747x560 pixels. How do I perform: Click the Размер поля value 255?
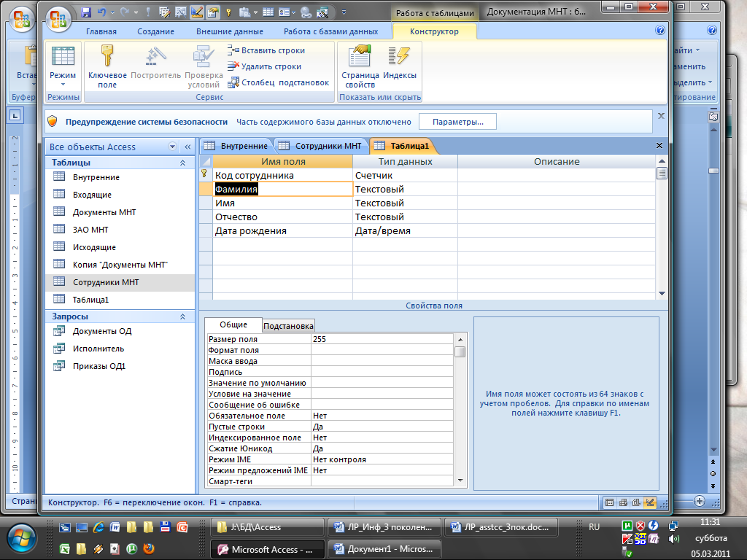coord(382,339)
